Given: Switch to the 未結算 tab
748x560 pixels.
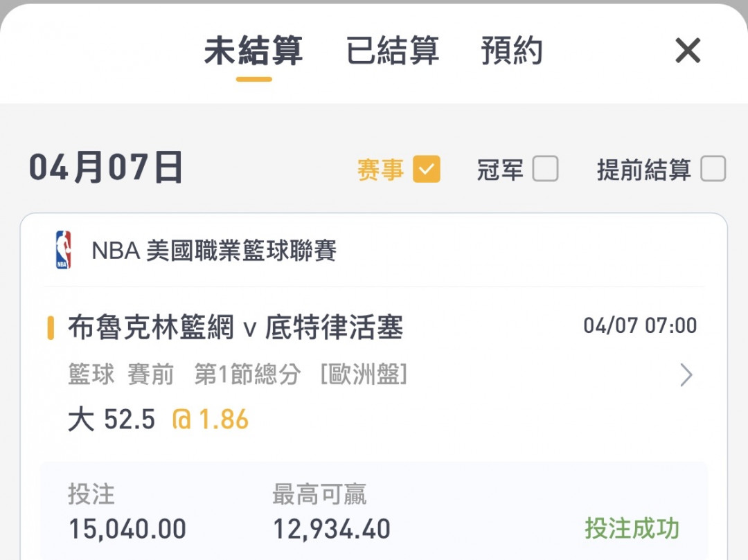Looking at the screenshot, I should pos(253,51).
